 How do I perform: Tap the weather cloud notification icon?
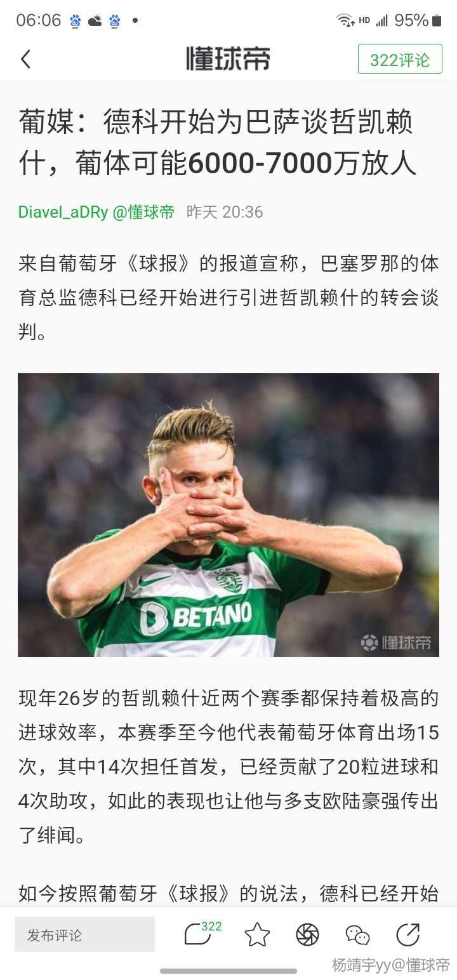(x=95, y=20)
